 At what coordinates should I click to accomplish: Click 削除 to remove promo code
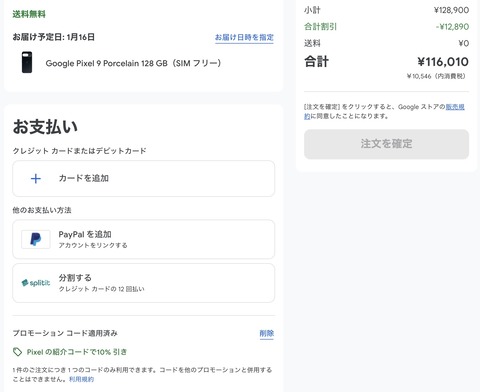267,333
